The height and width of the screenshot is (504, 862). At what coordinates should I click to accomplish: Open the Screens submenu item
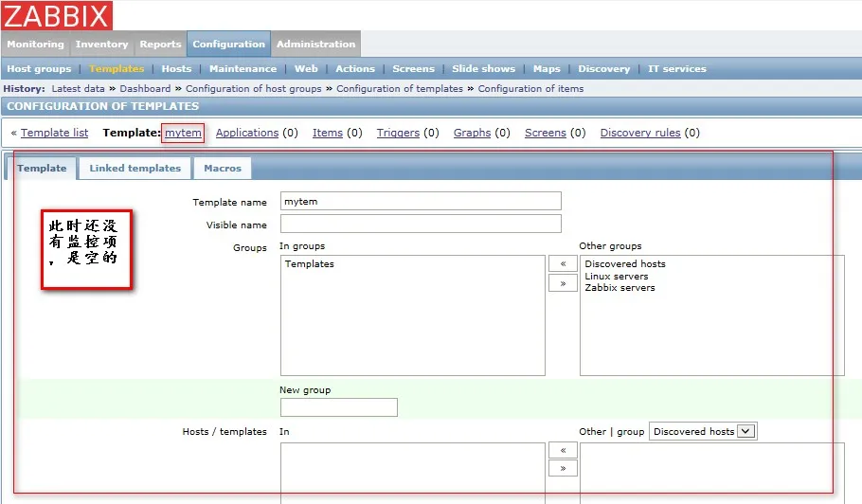pyautogui.click(x=413, y=69)
